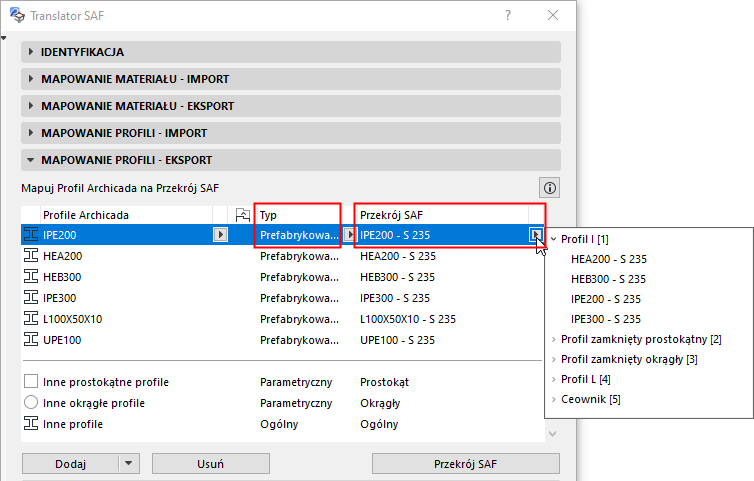Select the L100X50X10 profile name
Image resolution: width=754 pixels, height=481 pixels.
[x=73, y=319]
